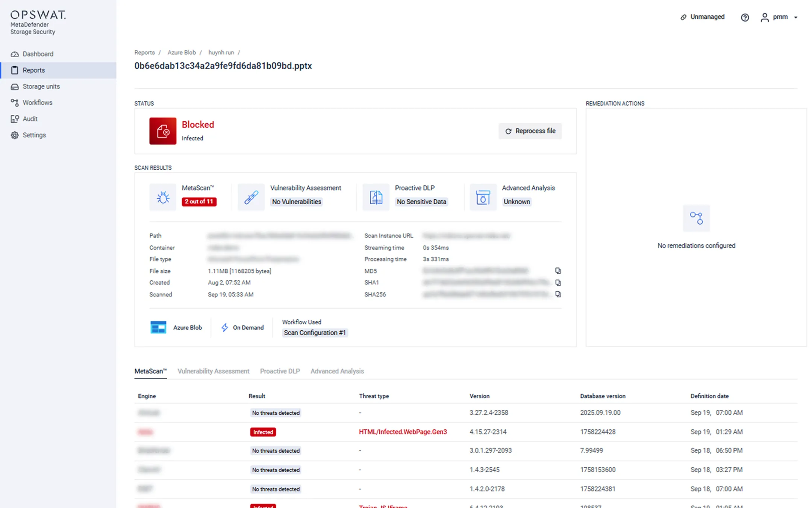Copy the MD5 hash value

click(x=558, y=270)
